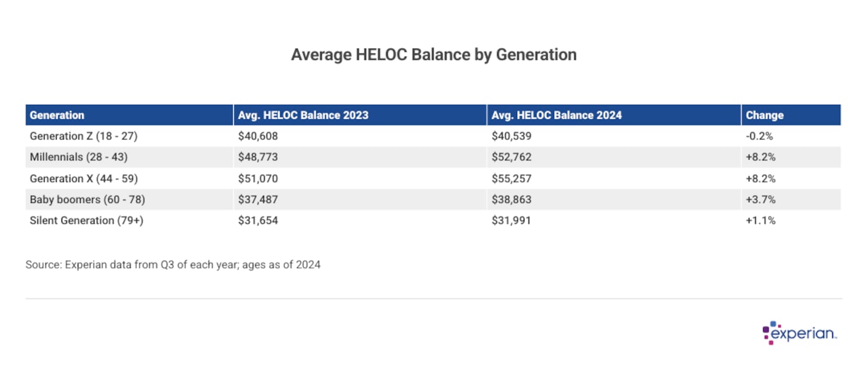Select the $51,070 balance cell
Screen dimensions: 868x368
coord(258,178)
